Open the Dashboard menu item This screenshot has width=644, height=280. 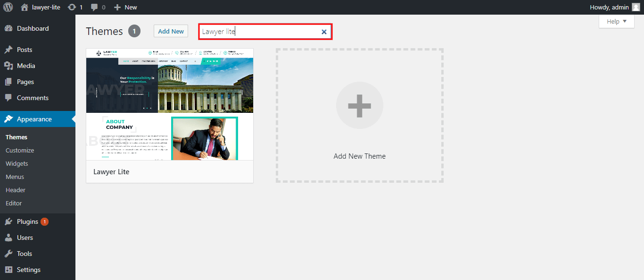(x=33, y=28)
